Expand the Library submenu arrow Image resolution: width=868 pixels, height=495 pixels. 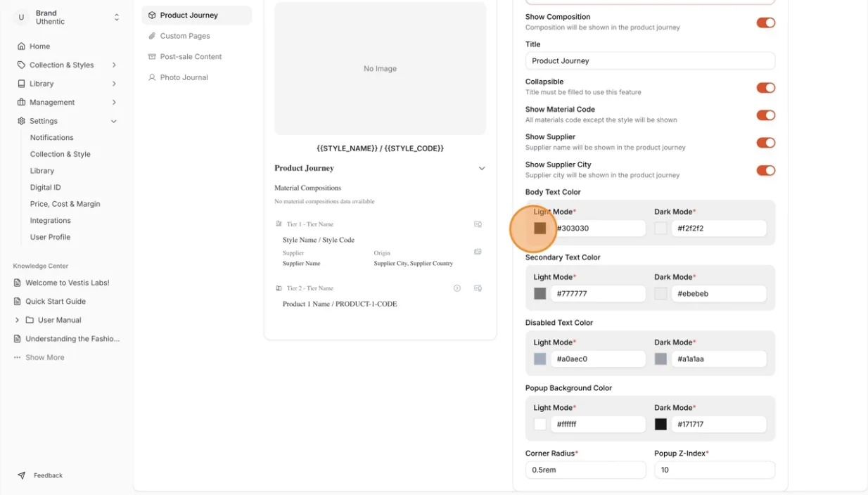114,84
